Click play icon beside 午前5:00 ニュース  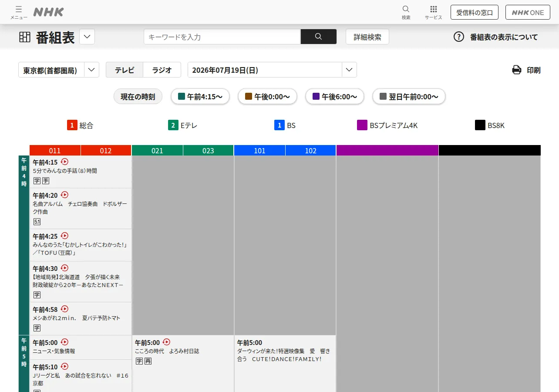[65, 342]
